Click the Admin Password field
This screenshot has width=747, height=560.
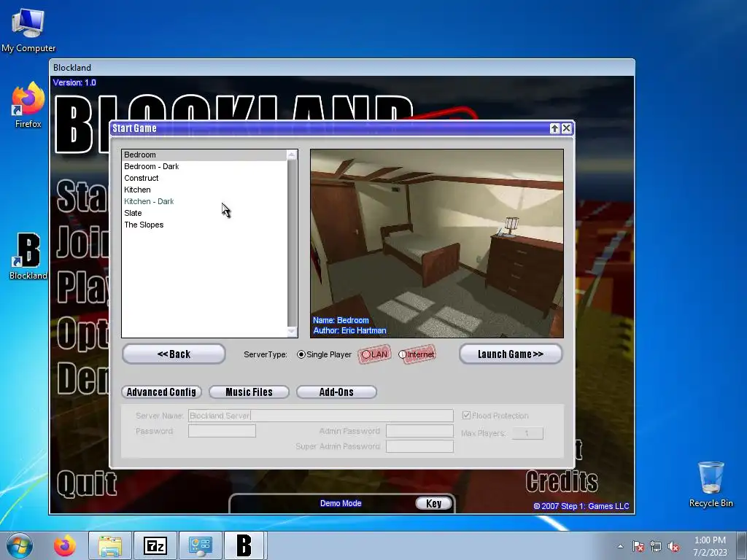tap(419, 431)
